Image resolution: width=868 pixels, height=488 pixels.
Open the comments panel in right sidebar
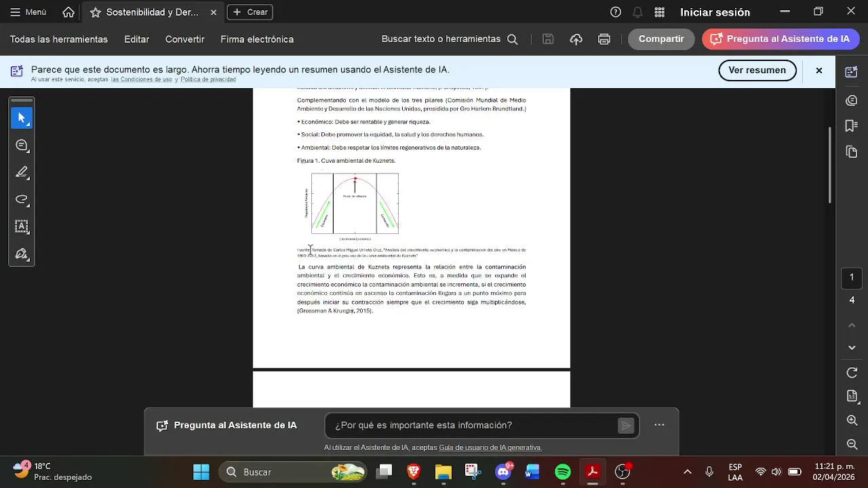click(x=852, y=100)
